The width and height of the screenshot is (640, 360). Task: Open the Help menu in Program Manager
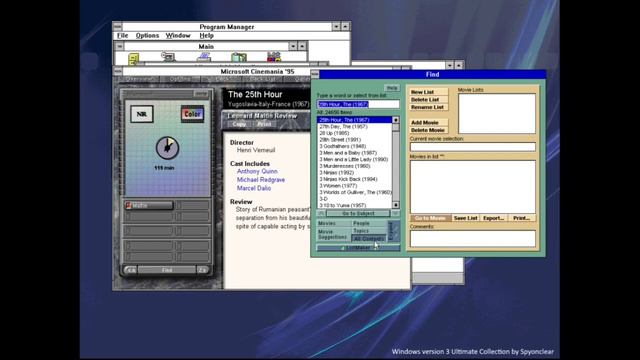coord(207,36)
